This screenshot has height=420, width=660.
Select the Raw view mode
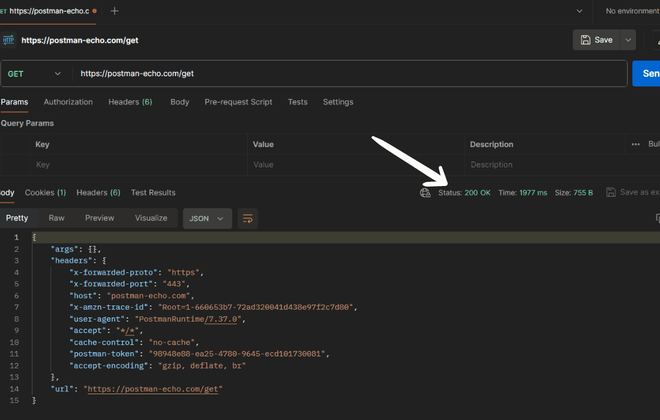[56, 218]
